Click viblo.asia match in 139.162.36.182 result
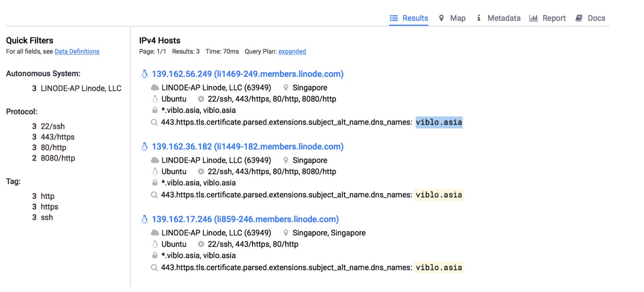 pos(439,195)
